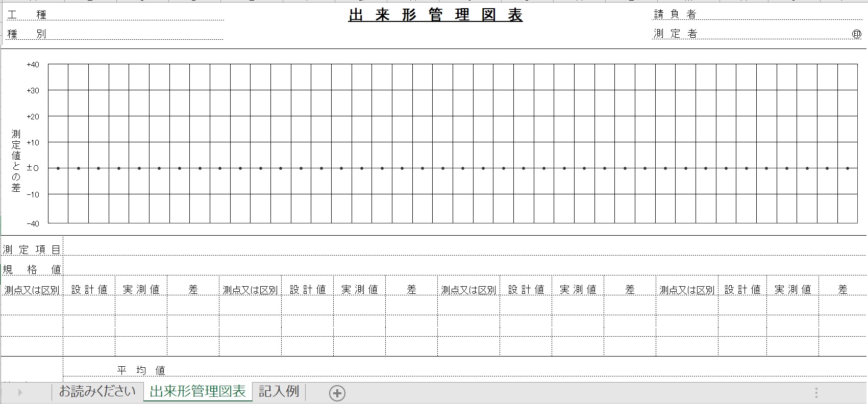Switch to the 記入例 sheet tab
Viewport: 868px width, 404px height.
tap(279, 392)
